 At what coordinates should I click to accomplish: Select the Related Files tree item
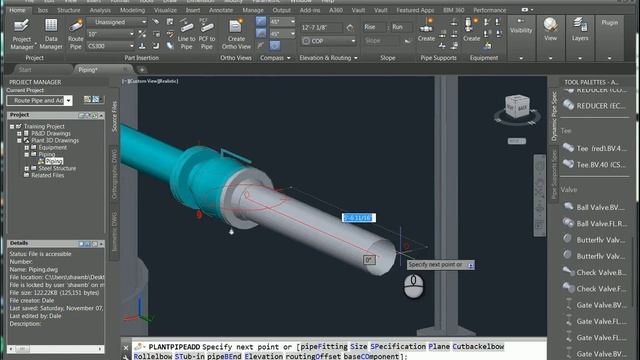click(47, 176)
